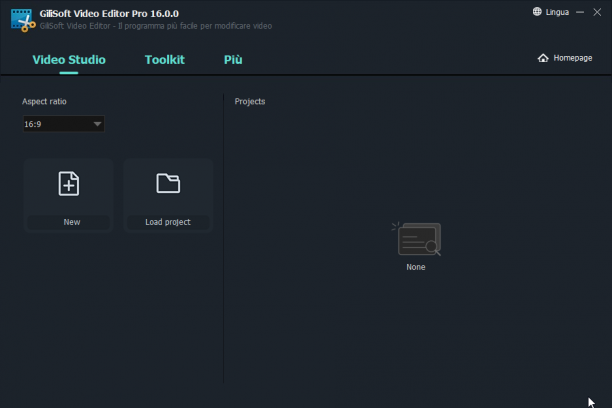Screen dimensions: 612x408
Task: Click the GiliSoft scissors film logo
Action: click(23, 20)
